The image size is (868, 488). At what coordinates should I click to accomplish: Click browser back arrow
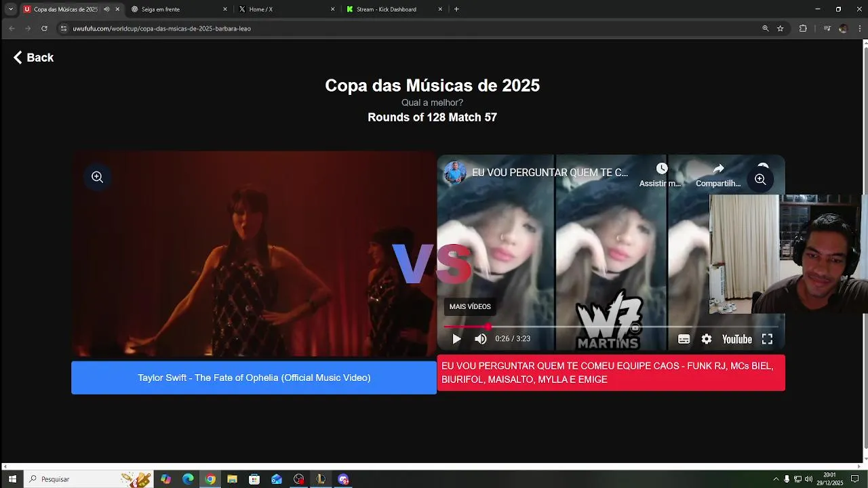click(12, 28)
